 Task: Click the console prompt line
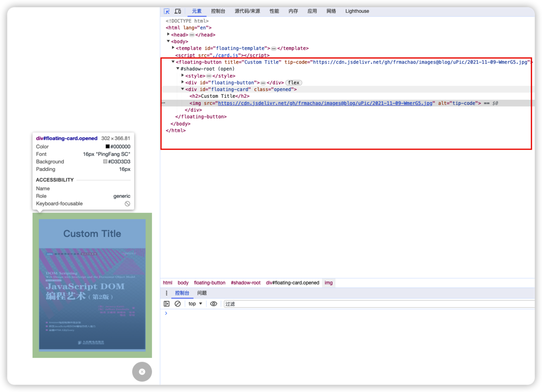[348, 313]
